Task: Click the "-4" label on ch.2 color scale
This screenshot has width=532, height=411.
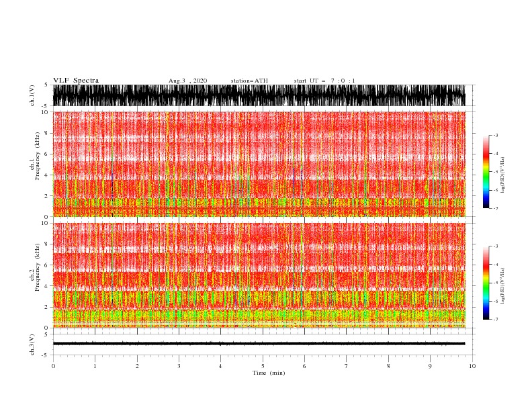Action: click(x=496, y=265)
